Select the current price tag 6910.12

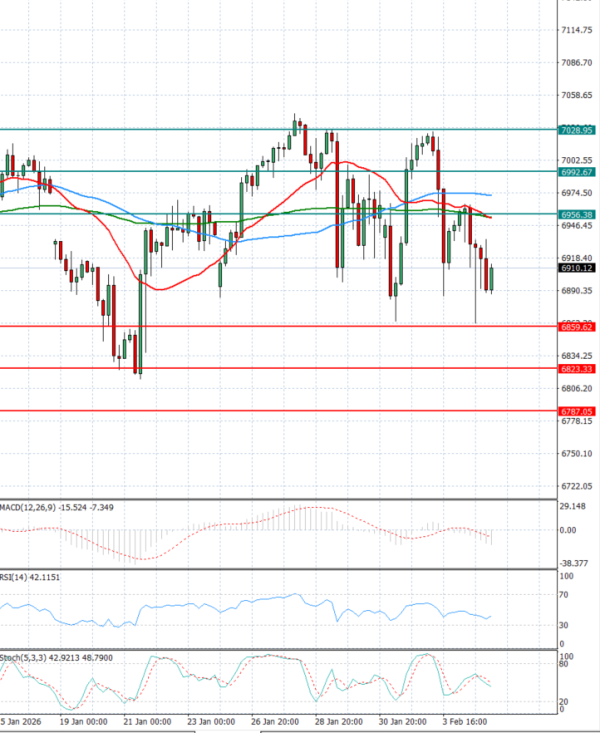click(x=578, y=268)
